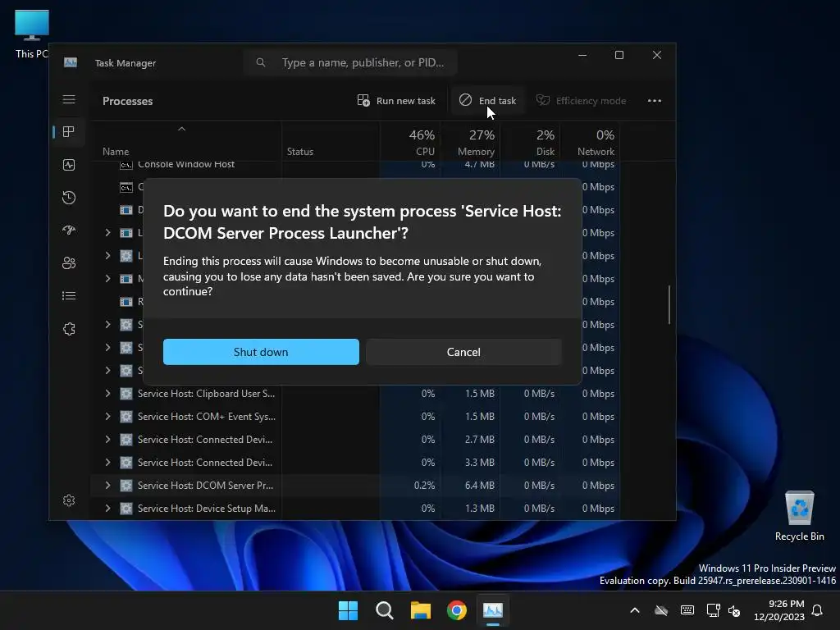Image resolution: width=840 pixels, height=630 pixels.
Task: Cancel the end process dialog
Action: click(x=463, y=352)
